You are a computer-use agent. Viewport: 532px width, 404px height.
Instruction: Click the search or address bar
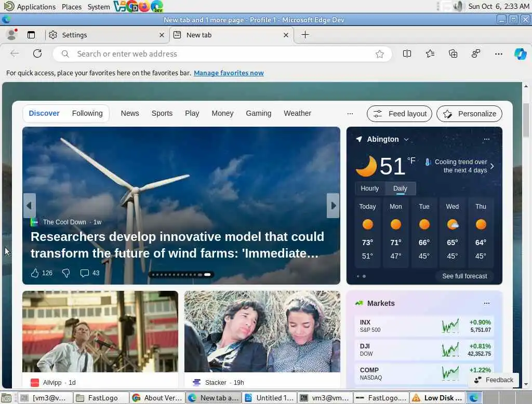pos(222,54)
